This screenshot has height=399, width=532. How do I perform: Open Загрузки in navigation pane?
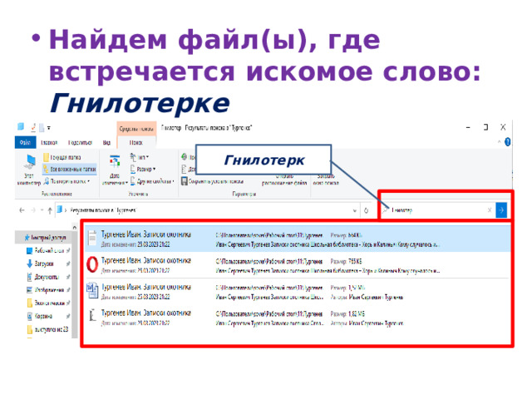(x=44, y=264)
